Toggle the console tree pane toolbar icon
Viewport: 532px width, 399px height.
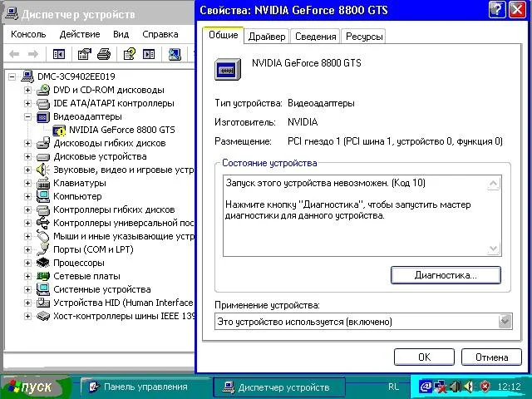[59, 54]
